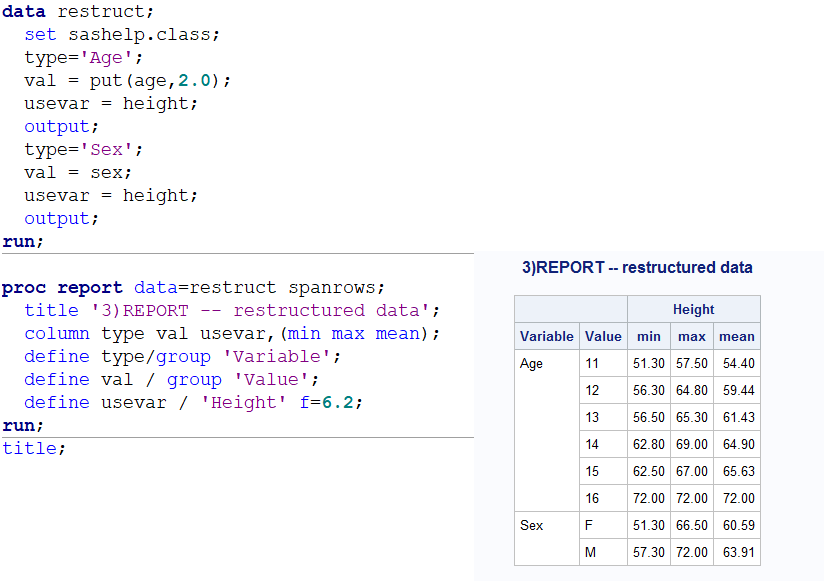Click the mean cell showing 54.40

click(737, 364)
